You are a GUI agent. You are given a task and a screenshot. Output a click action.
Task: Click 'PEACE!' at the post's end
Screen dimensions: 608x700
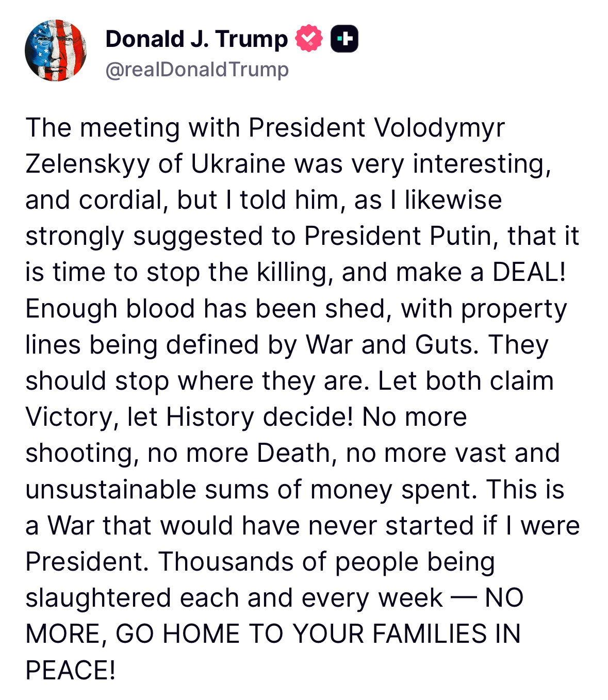point(71,670)
